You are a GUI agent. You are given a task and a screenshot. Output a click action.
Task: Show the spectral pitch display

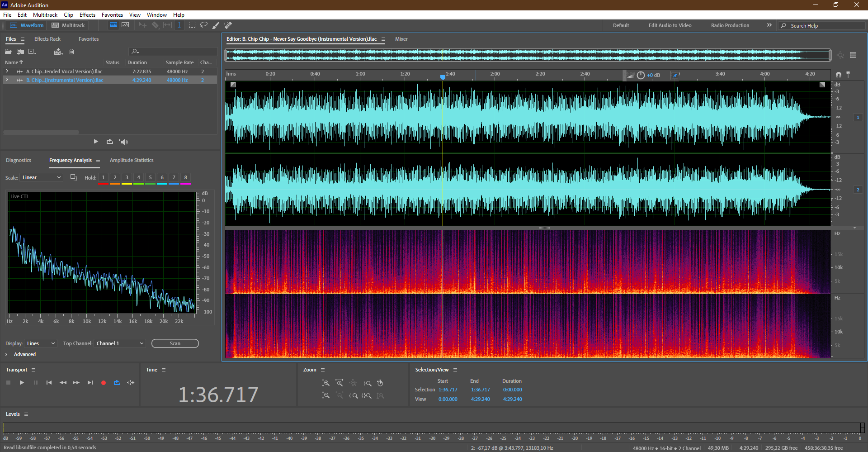(x=125, y=25)
